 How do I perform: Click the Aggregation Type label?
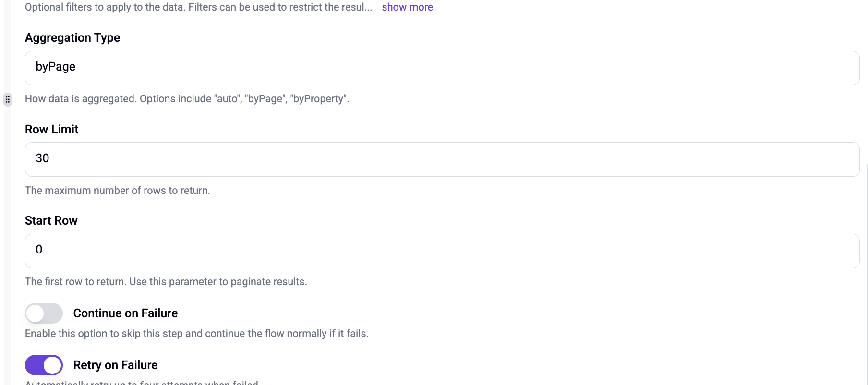click(72, 38)
